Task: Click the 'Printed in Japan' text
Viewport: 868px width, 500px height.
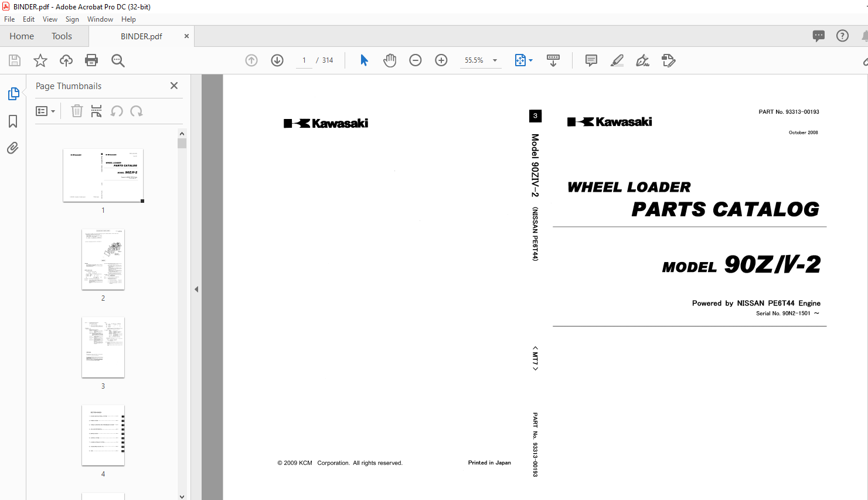Action: pos(489,462)
